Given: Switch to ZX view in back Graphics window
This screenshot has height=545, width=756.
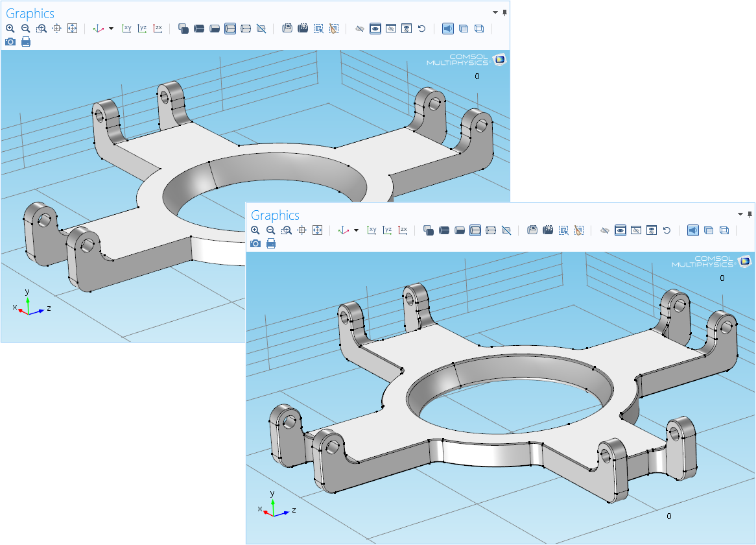Looking at the screenshot, I should [x=158, y=29].
